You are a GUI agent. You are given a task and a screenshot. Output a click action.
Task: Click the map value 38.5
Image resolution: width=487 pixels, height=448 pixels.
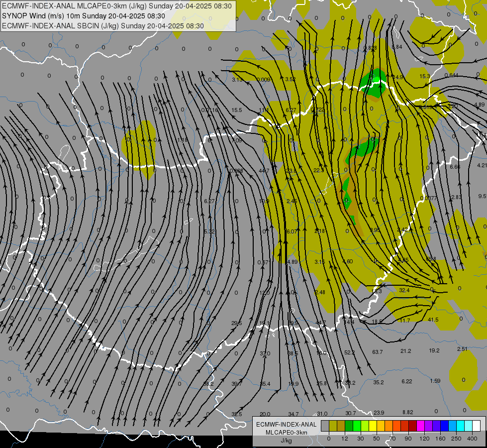[292, 353]
